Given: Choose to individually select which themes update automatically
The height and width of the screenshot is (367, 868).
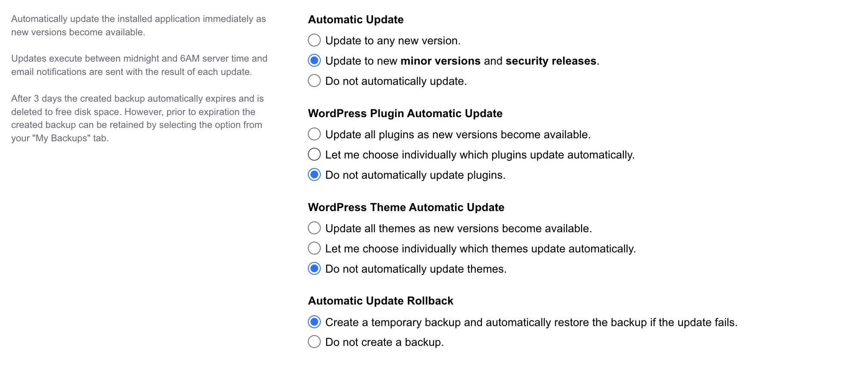Looking at the screenshot, I should 314,248.
